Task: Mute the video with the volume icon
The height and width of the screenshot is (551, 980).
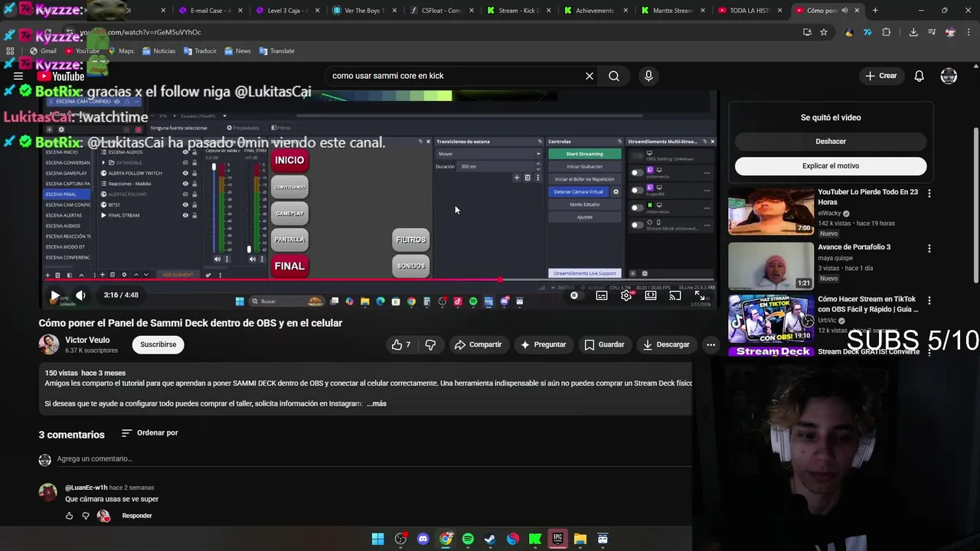Action: coord(80,295)
